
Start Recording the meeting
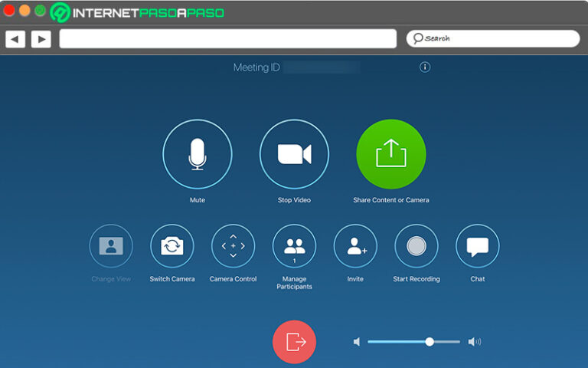pyautogui.click(x=416, y=246)
